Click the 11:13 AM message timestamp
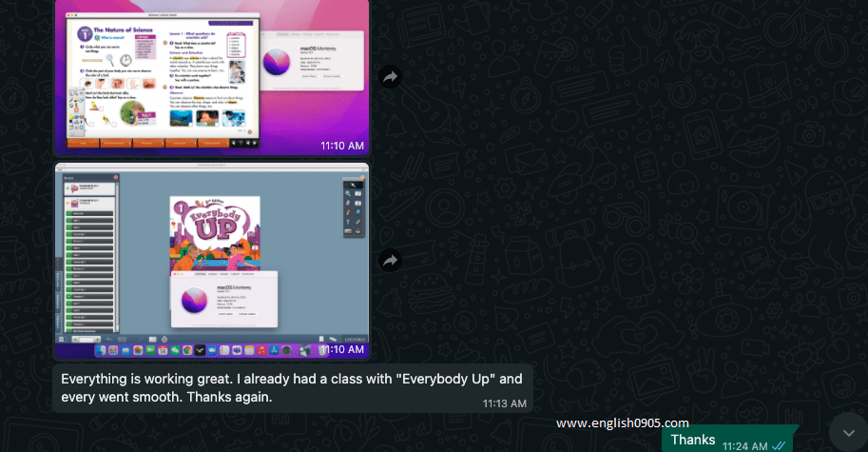868x452 pixels. click(x=504, y=403)
